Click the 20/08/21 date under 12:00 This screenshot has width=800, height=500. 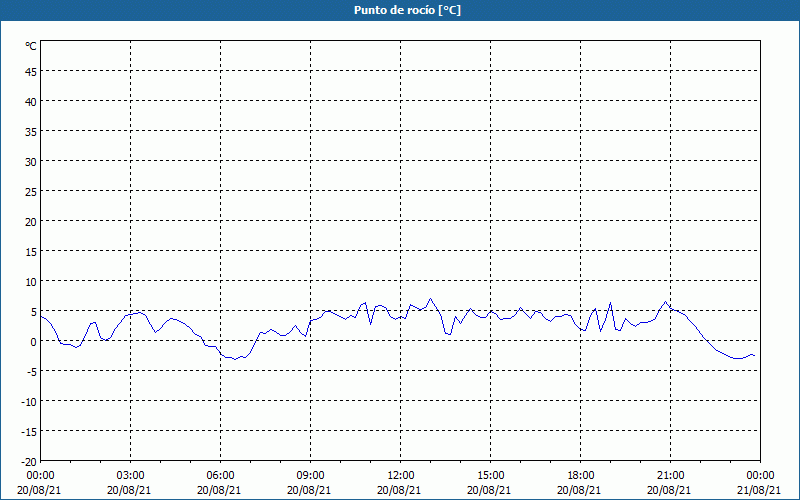tap(399, 490)
